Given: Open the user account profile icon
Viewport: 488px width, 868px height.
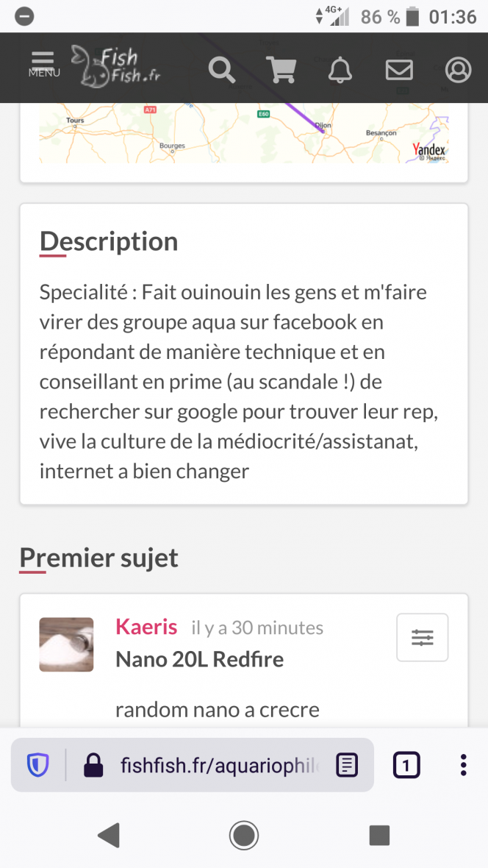Looking at the screenshot, I should click(458, 70).
